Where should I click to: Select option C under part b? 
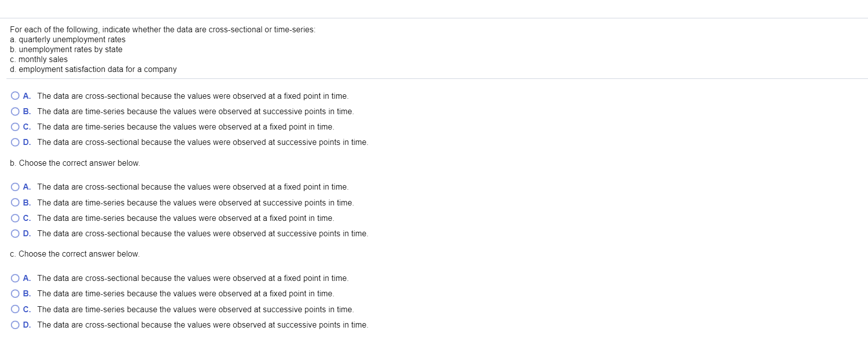click(x=15, y=218)
